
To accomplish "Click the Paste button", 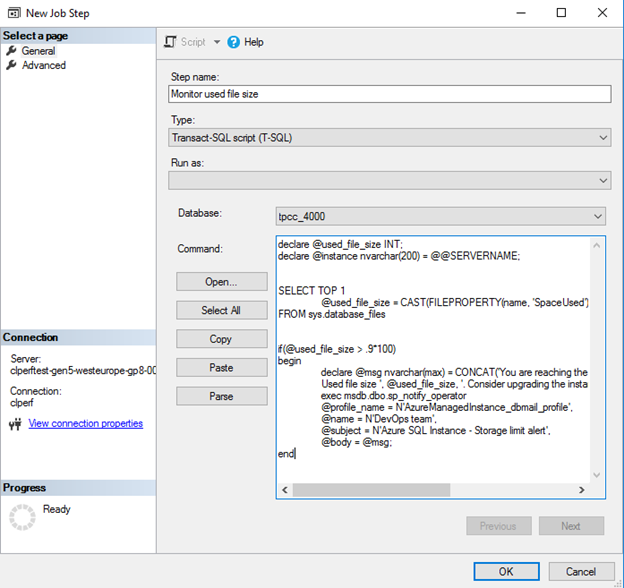I will tap(222, 368).
